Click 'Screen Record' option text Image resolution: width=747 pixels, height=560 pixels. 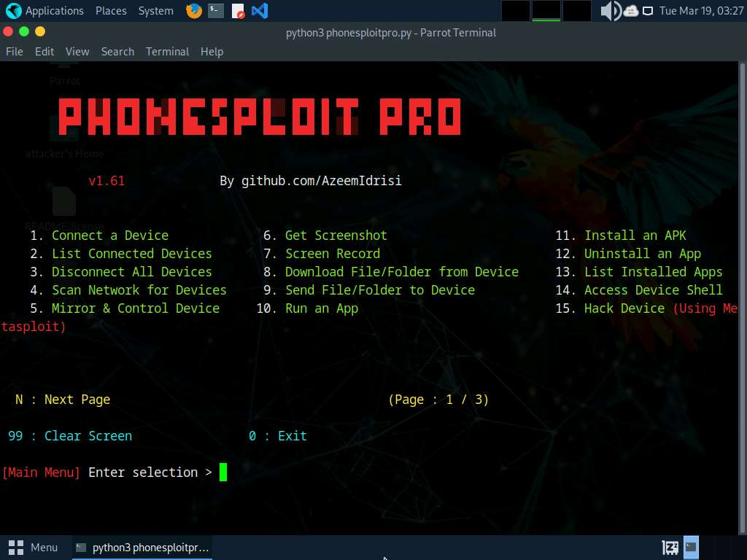tap(333, 254)
